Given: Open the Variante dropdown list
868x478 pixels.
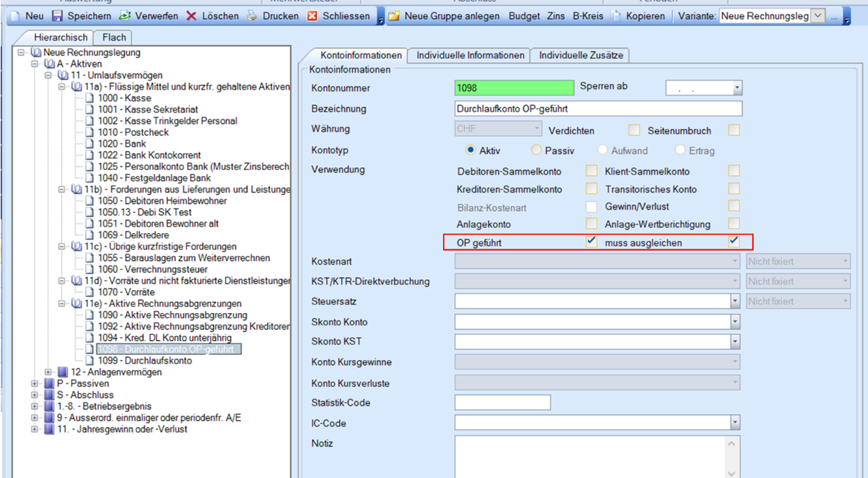Looking at the screenshot, I should [818, 15].
